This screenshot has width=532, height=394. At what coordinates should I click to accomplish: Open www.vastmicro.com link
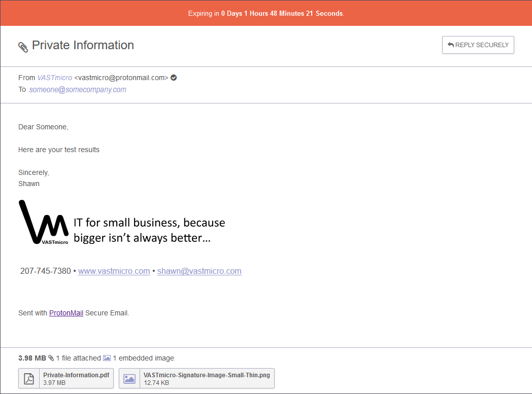(114, 271)
